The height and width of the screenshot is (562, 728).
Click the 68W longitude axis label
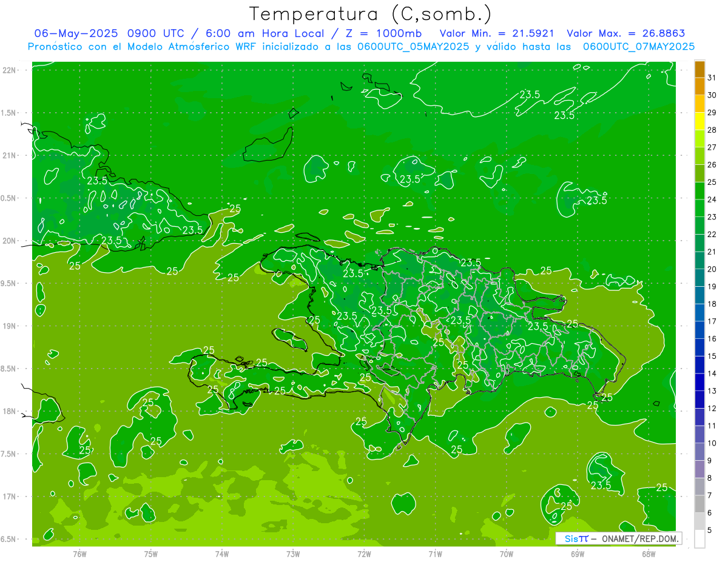click(x=649, y=554)
